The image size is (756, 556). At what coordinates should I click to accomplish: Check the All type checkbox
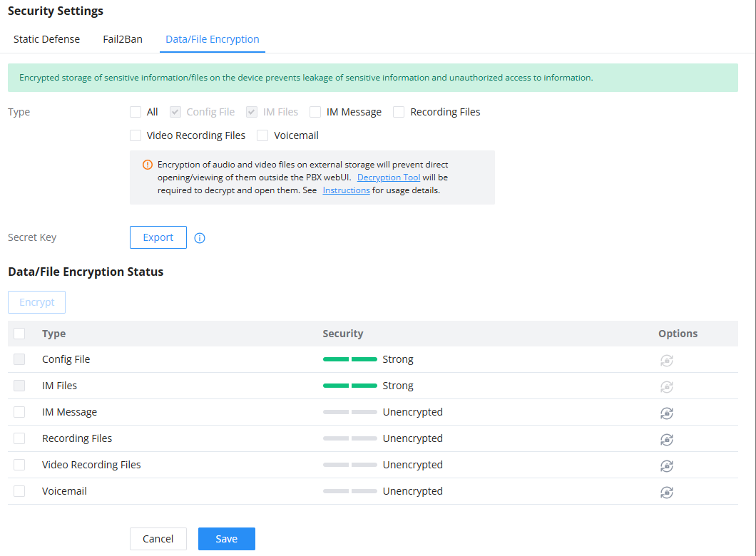(x=136, y=112)
